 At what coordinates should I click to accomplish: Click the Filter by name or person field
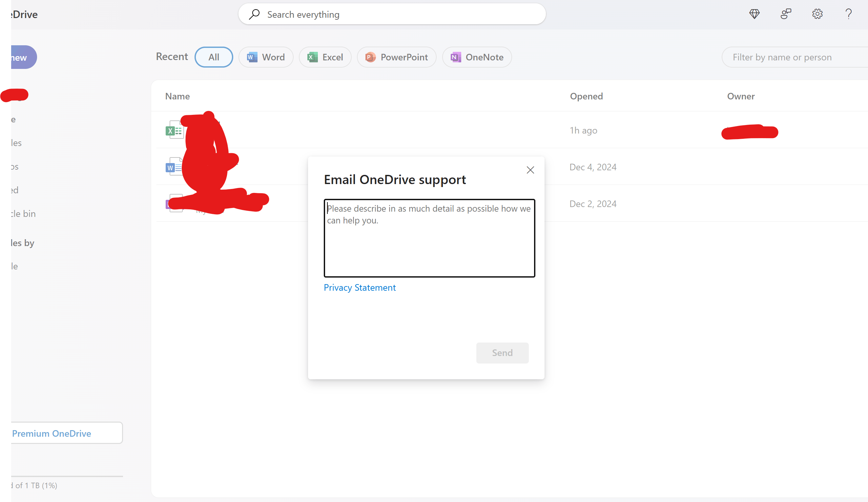pos(795,57)
